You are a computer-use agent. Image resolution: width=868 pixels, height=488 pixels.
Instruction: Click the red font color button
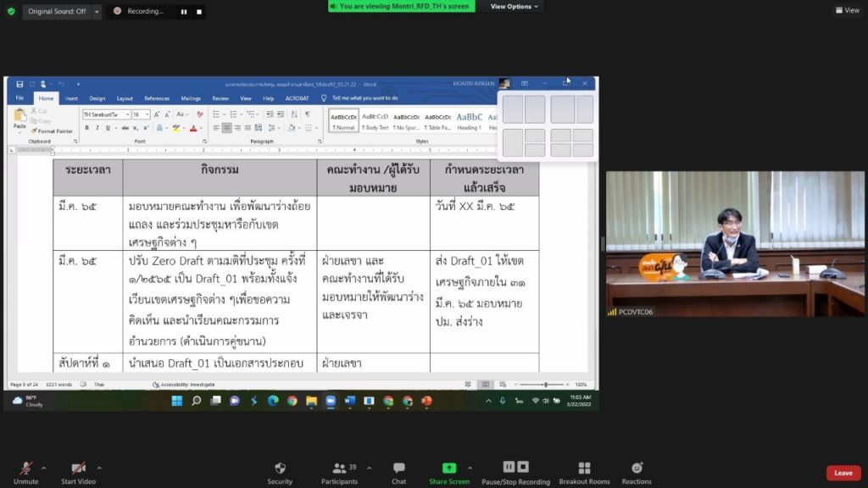point(193,129)
